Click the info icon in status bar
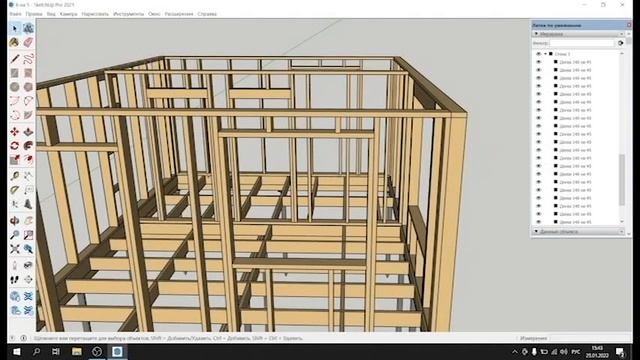The height and width of the screenshot is (360, 640). pos(23,338)
